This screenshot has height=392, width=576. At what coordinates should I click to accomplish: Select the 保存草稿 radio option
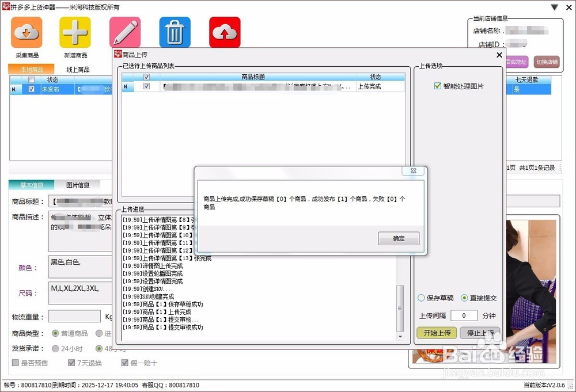[422, 298]
